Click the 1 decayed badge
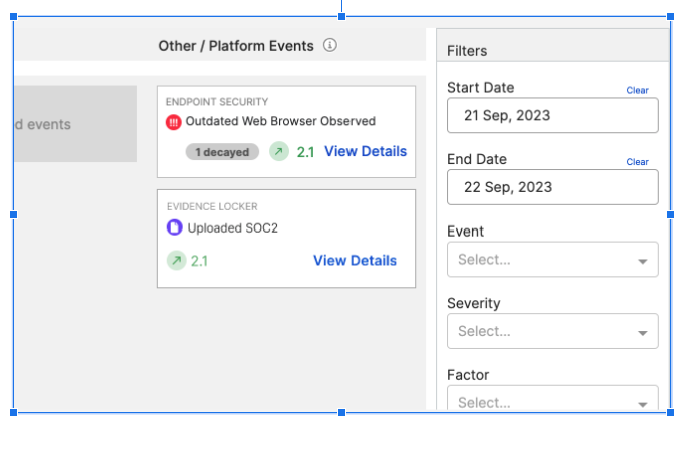The width and height of the screenshot is (698, 458). 222,152
